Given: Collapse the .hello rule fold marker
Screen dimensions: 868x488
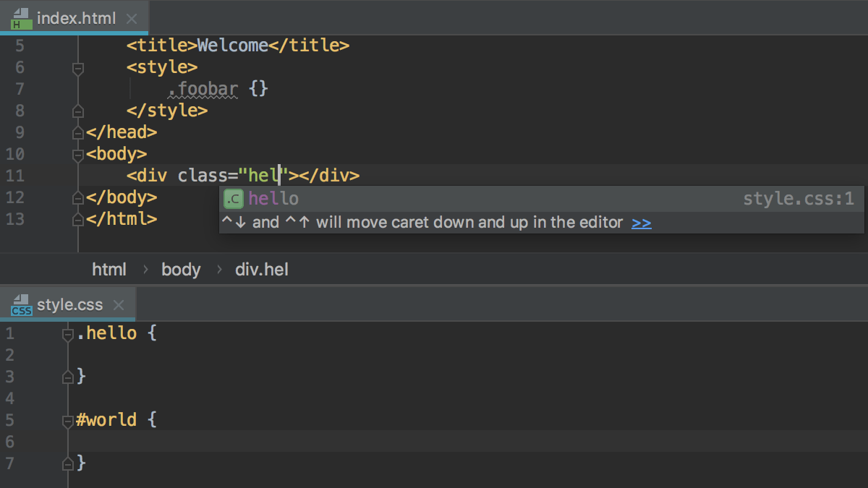Looking at the screenshot, I should tap(68, 334).
